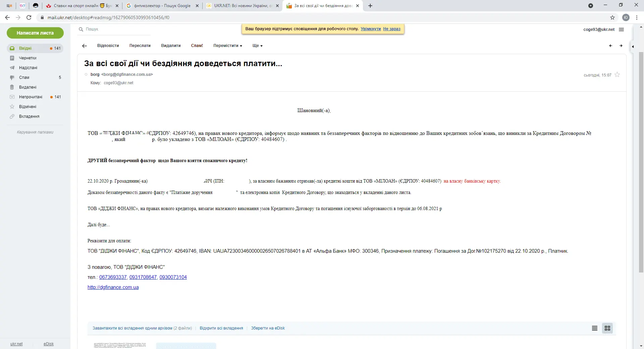Viewport: 644px width, 349px height.
Task: Reload the page in browser
Action: click(29, 17)
